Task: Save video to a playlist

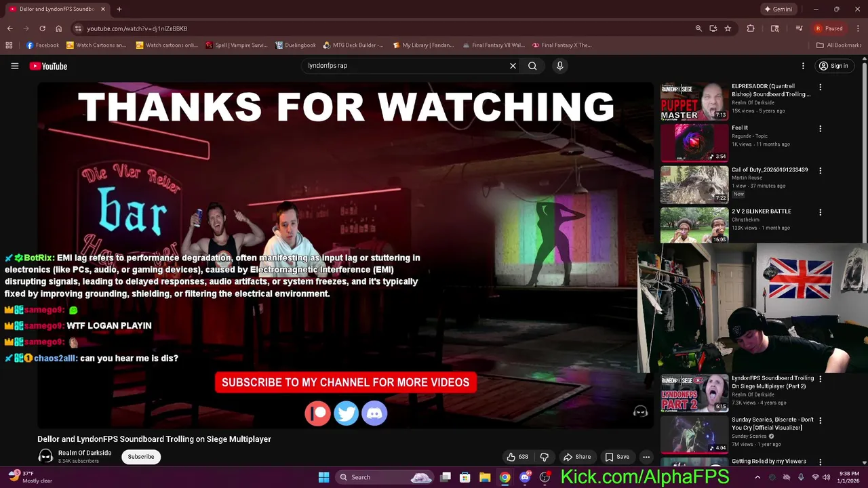Action: point(617,457)
